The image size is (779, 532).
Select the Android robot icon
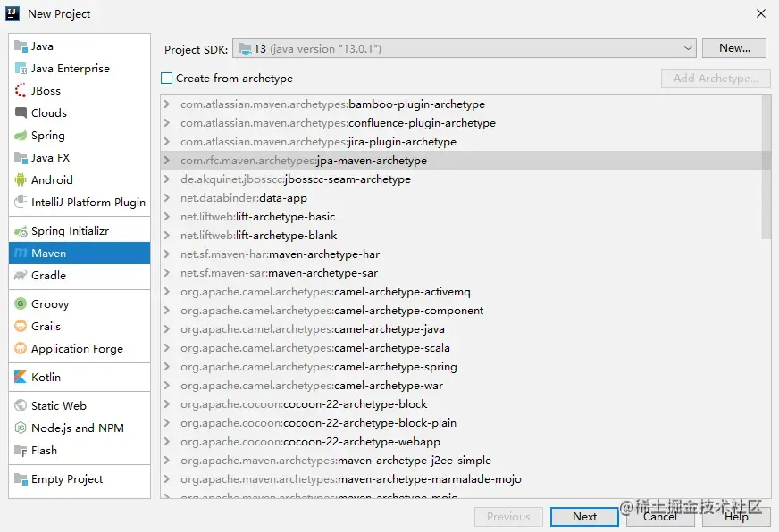click(x=21, y=179)
